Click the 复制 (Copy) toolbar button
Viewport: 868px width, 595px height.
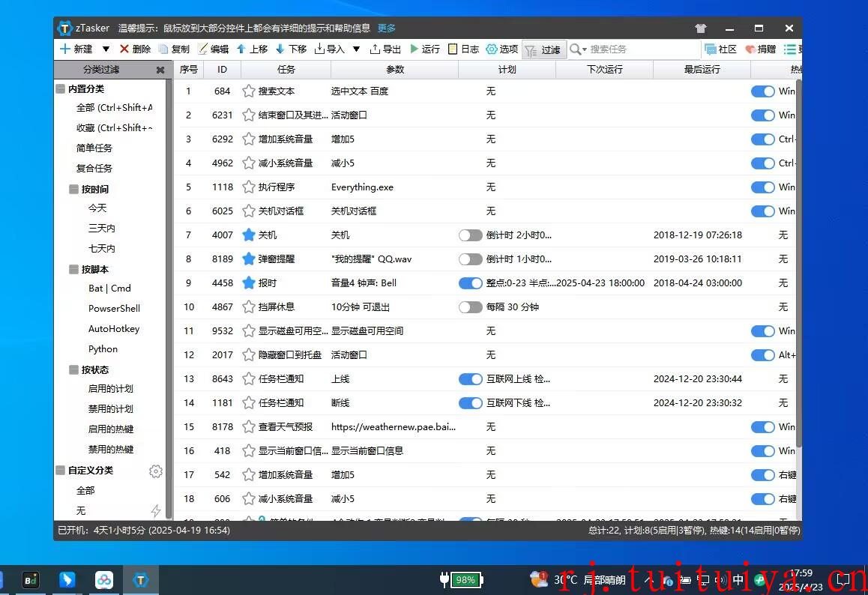tap(175, 49)
